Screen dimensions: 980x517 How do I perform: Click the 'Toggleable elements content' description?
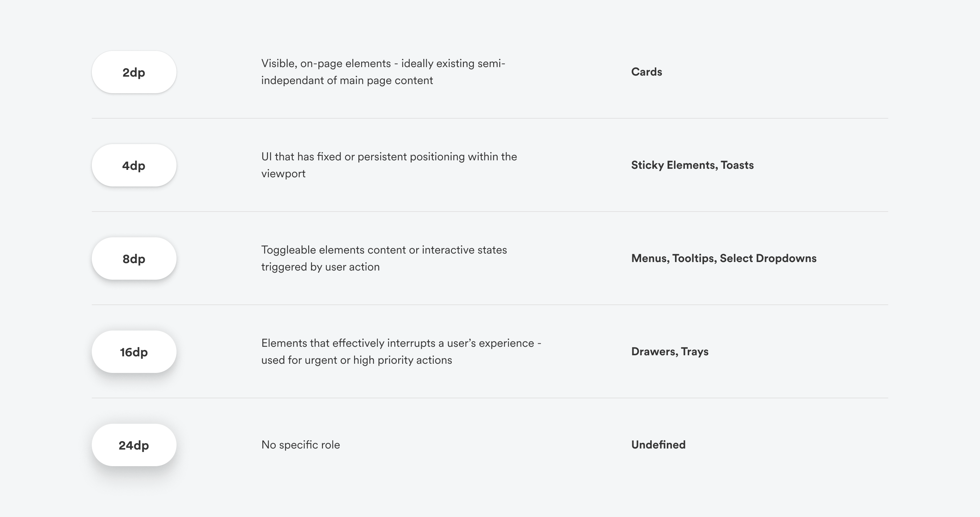[x=384, y=258]
